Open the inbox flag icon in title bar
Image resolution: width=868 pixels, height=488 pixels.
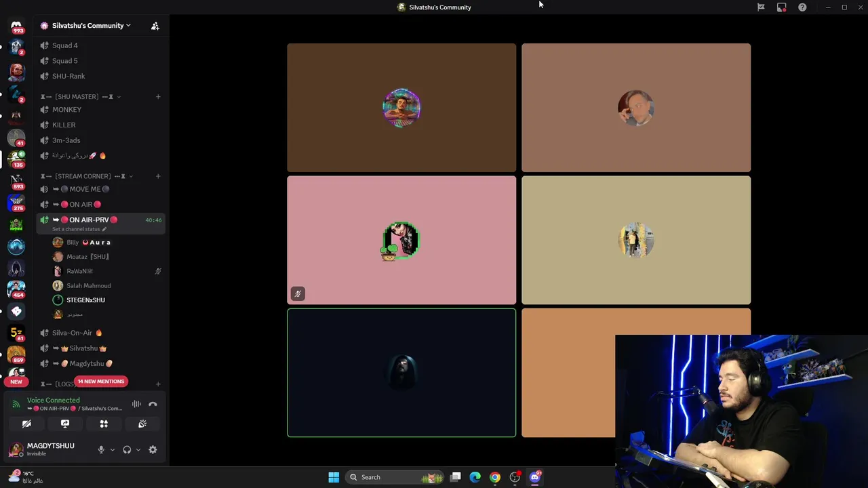[761, 7]
